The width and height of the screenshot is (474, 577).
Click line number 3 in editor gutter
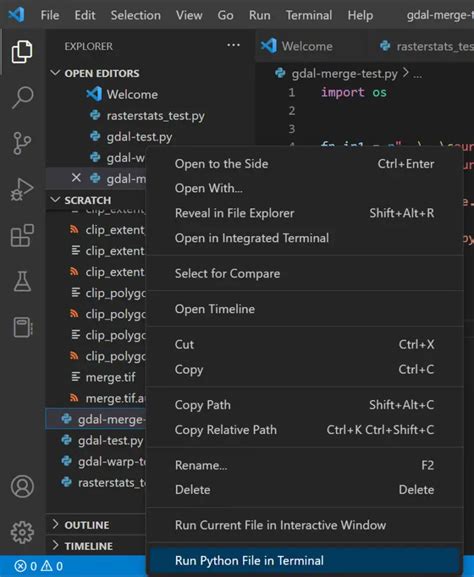tap(292, 129)
